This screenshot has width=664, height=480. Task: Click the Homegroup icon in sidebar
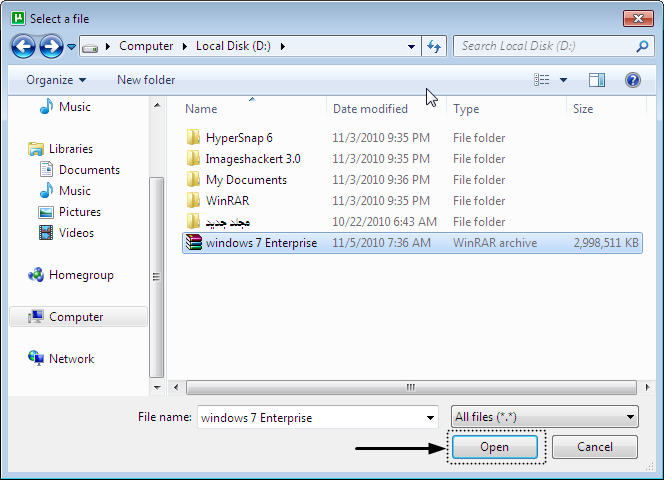pos(36,275)
